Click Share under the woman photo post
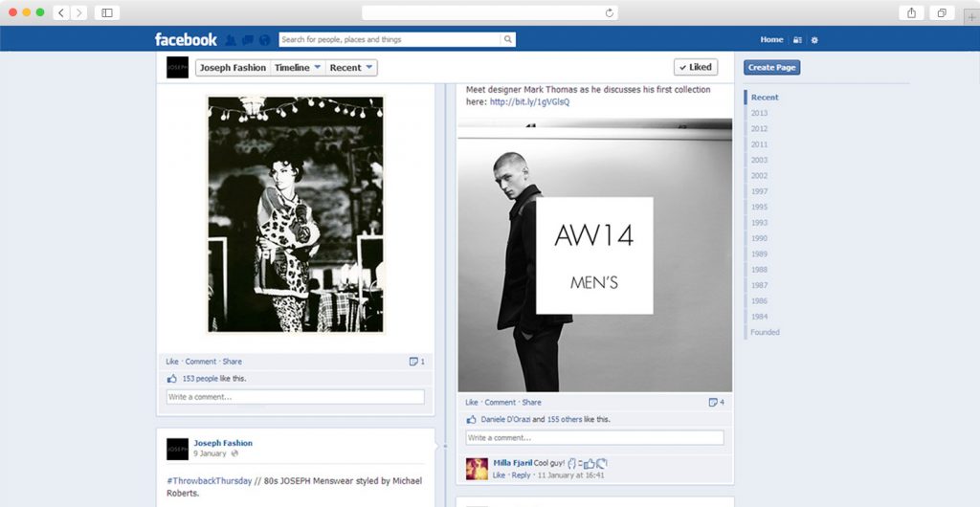Image resolution: width=980 pixels, height=507 pixels. pos(232,362)
